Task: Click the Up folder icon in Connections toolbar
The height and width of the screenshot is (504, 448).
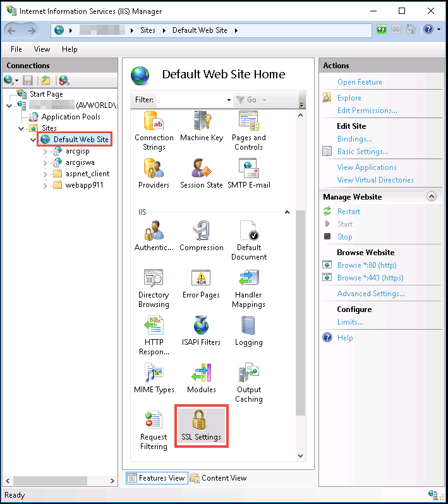Action: click(x=45, y=80)
